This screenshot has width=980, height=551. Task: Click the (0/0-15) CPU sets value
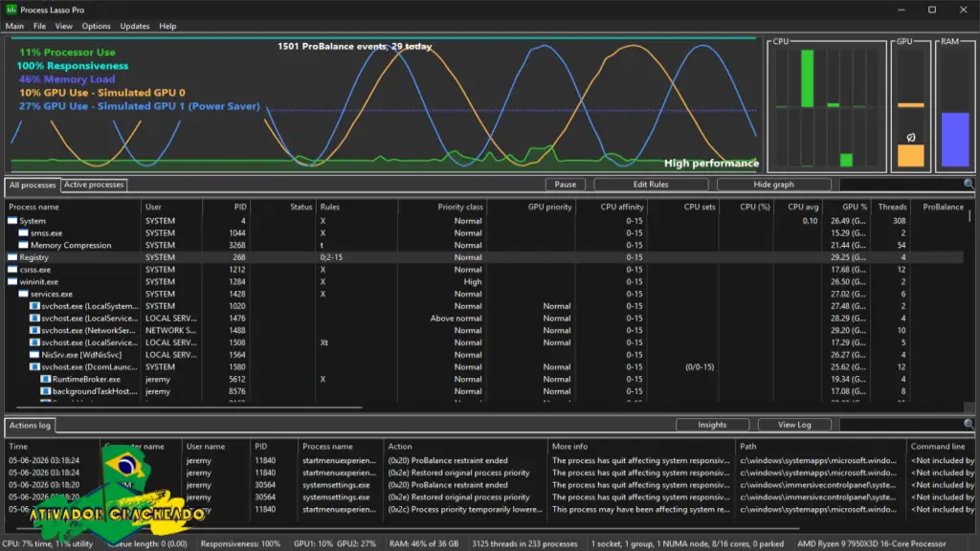tap(700, 366)
